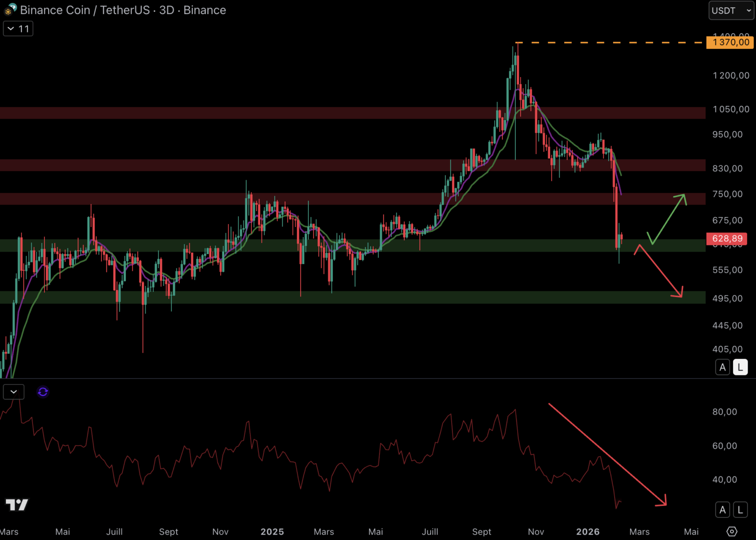This screenshot has width=756, height=540.
Task: Click the Binance Coin / TetherUS symbol title
Action: pyautogui.click(x=85, y=10)
